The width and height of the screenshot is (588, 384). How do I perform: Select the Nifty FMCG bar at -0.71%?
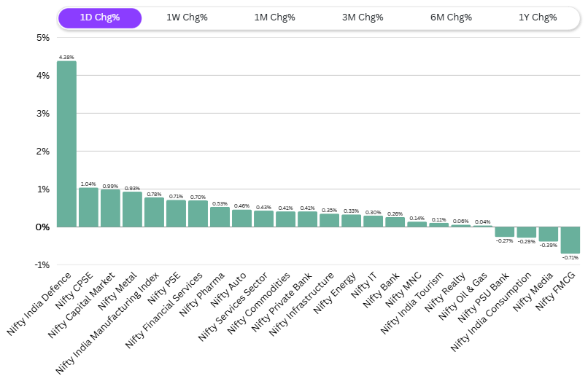click(x=570, y=240)
